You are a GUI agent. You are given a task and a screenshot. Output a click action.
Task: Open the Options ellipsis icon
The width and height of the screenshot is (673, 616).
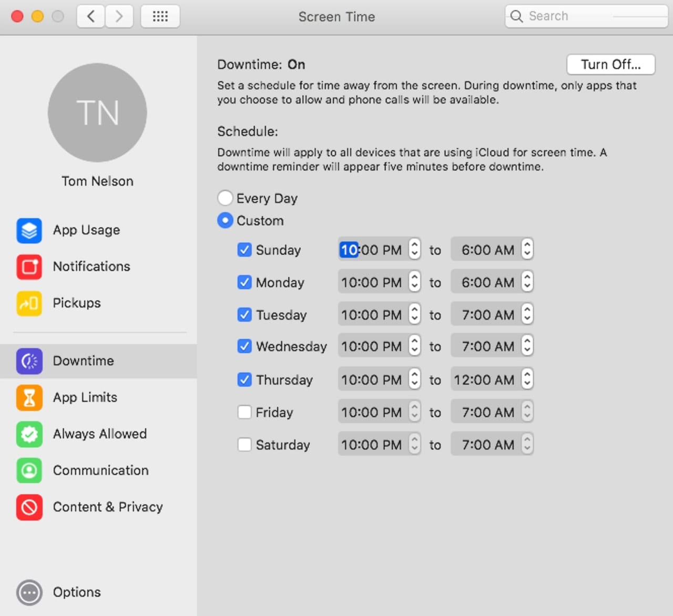click(x=29, y=592)
